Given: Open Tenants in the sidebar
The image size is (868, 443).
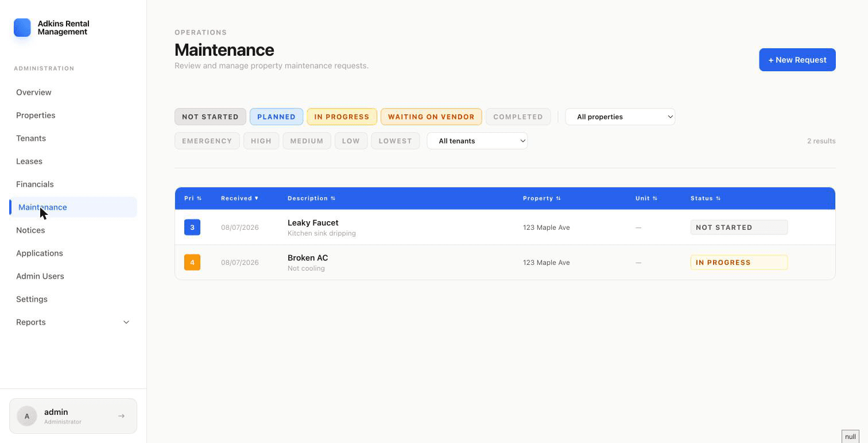Looking at the screenshot, I should pyautogui.click(x=73, y=138).
